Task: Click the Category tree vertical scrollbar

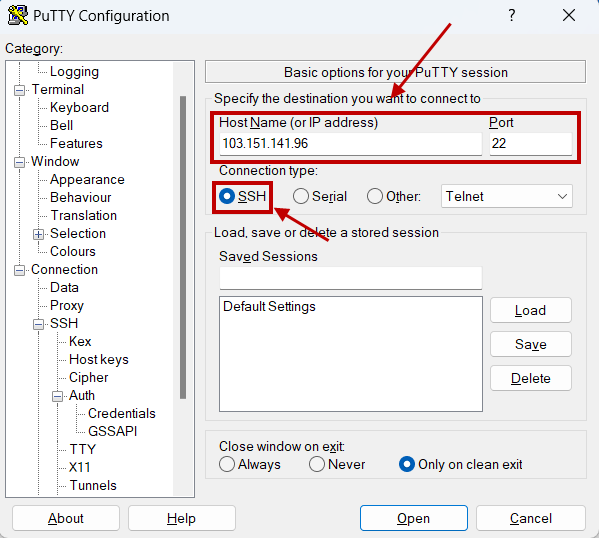Action: (183, 248)
